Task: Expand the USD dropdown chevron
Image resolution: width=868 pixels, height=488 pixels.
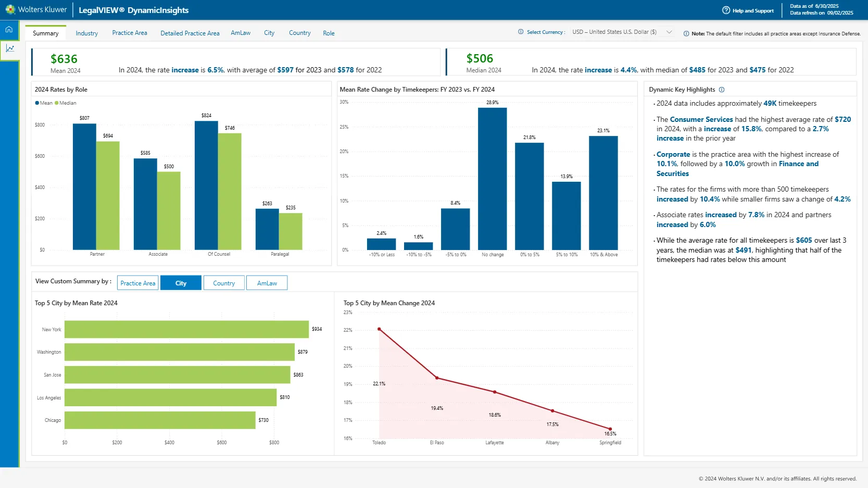Action: click(x=670, y=32)
